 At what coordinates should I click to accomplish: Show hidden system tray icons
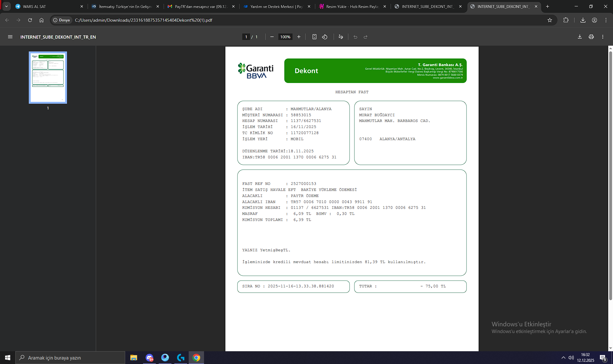564,358
